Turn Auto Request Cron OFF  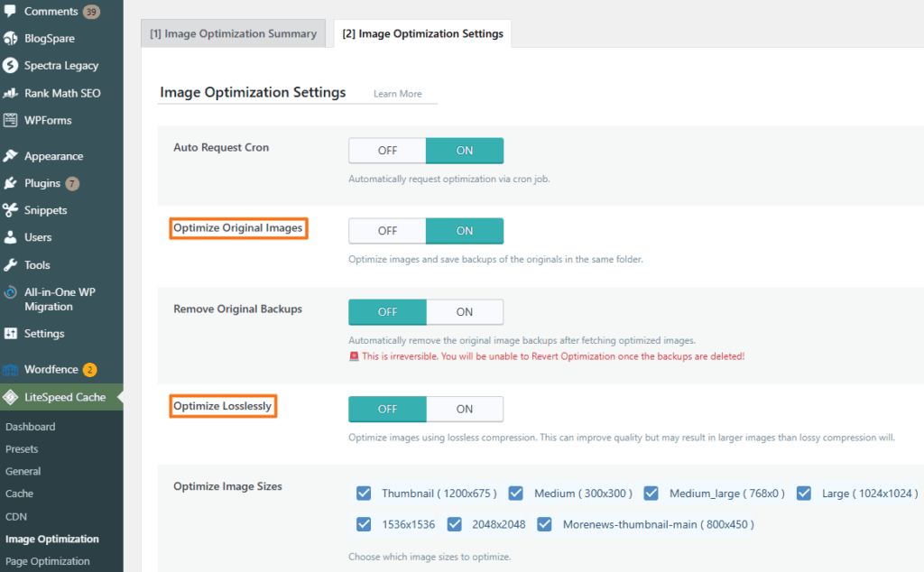[x=387, y=151]
